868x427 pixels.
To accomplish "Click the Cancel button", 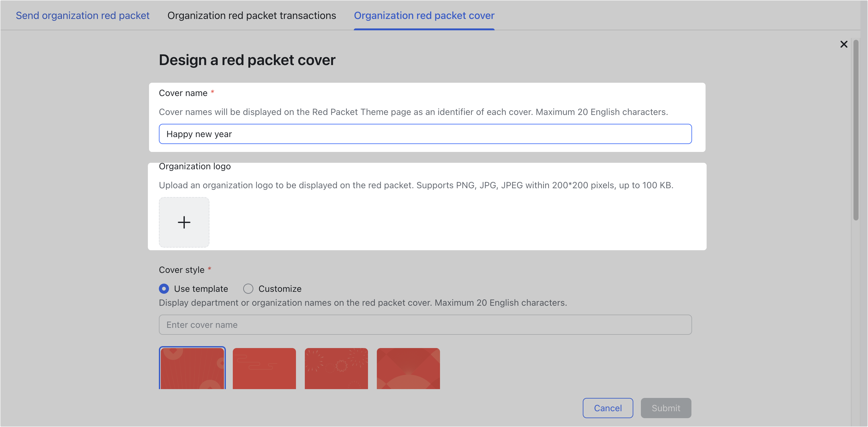I will point(608,408).
